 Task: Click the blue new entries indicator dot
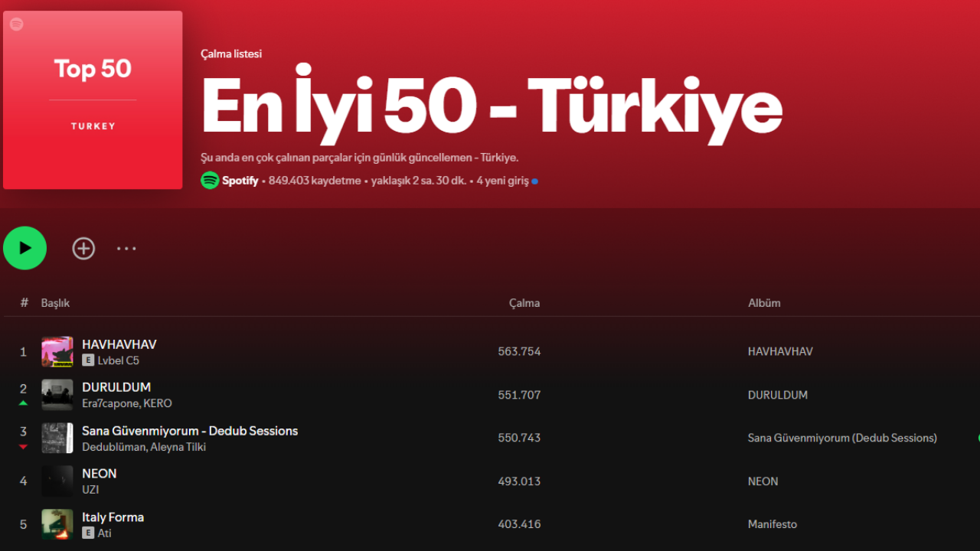[534, 181]
